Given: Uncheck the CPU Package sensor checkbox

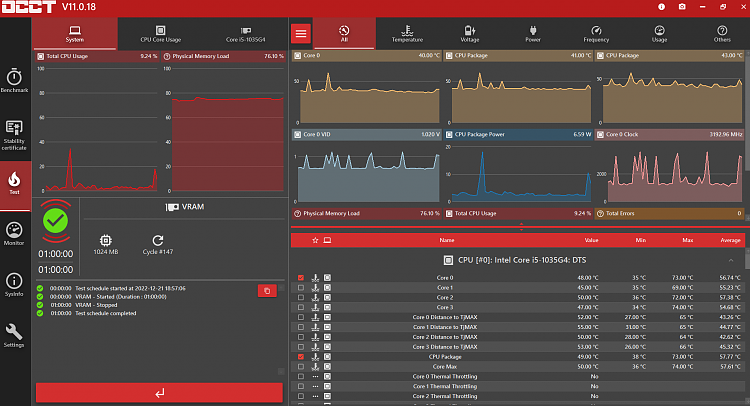Looking at the screenshot, I should [x=301, y=355].
